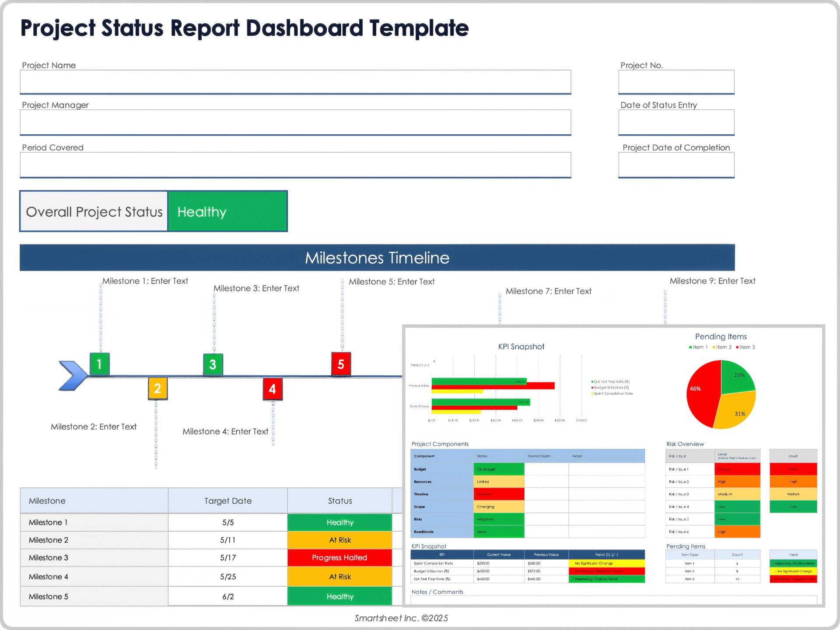Click milestone marker 5 on the timeline

coord(340,364)
